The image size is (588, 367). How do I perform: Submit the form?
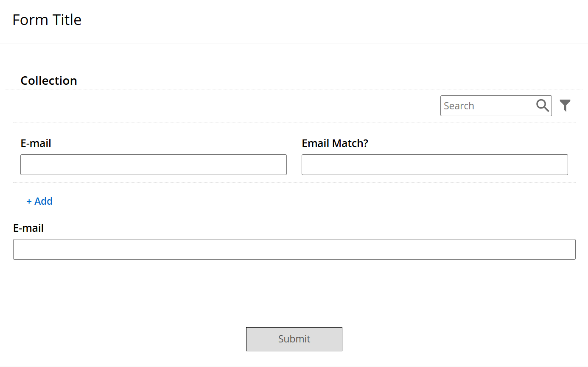294,339
